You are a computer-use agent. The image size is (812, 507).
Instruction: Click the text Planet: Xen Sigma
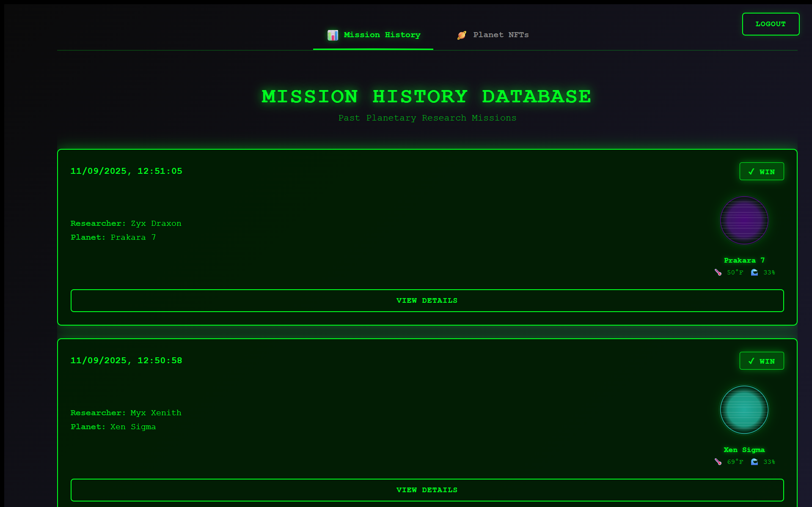(x=113, y=427)
